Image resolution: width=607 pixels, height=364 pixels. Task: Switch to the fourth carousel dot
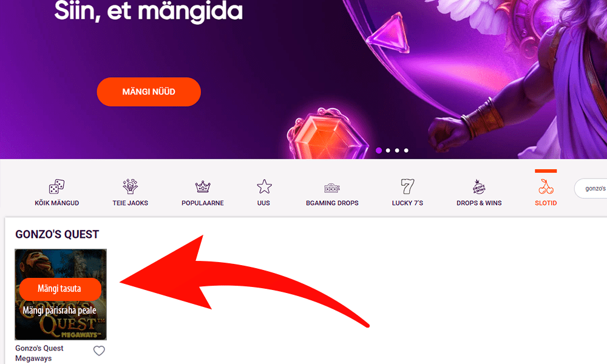coord(406,150)
